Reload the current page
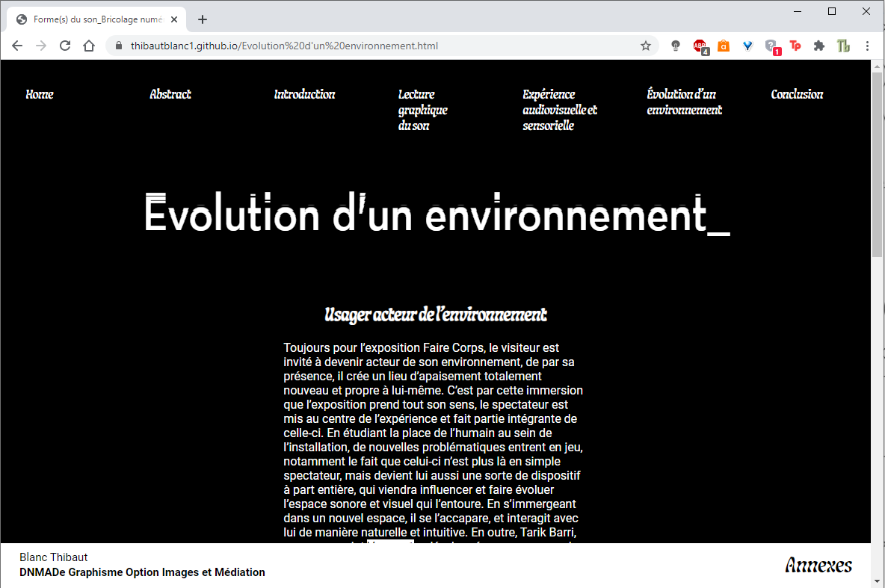Screen dimensions: 885x588 tap(65, 46)
